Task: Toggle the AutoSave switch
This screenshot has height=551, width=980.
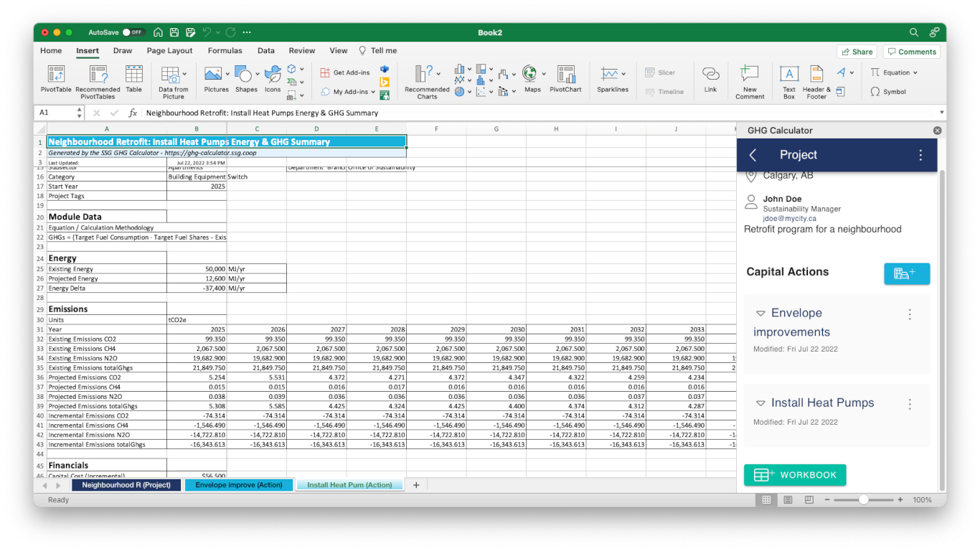Action: tap(133, 32)
